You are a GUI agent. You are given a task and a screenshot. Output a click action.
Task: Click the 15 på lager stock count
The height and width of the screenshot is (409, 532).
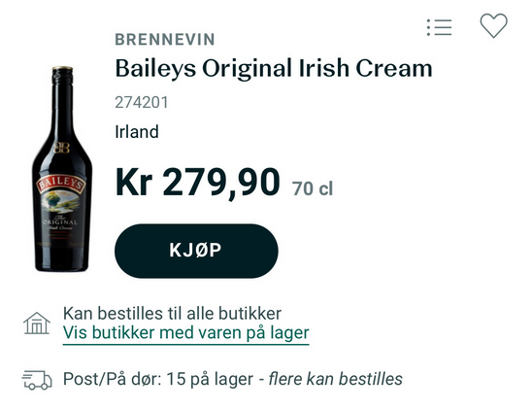210,379
